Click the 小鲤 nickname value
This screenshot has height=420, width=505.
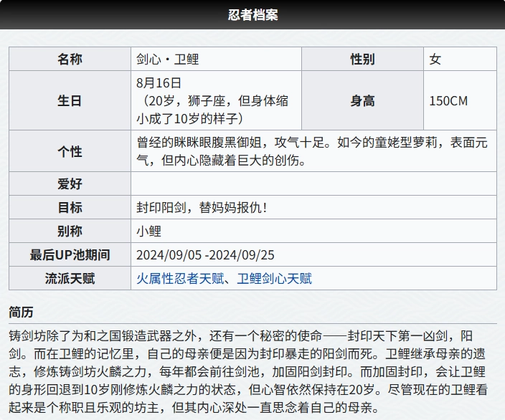(149, 231)
